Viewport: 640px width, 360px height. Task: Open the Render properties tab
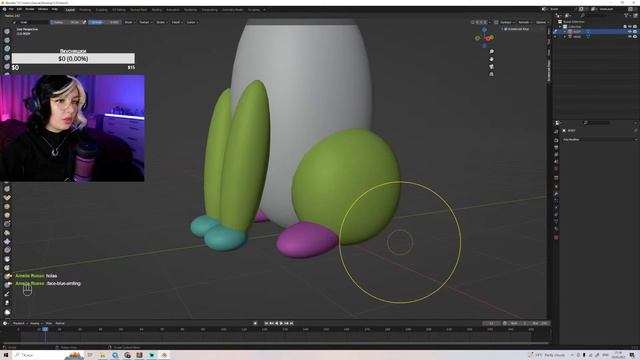point(556,140)
